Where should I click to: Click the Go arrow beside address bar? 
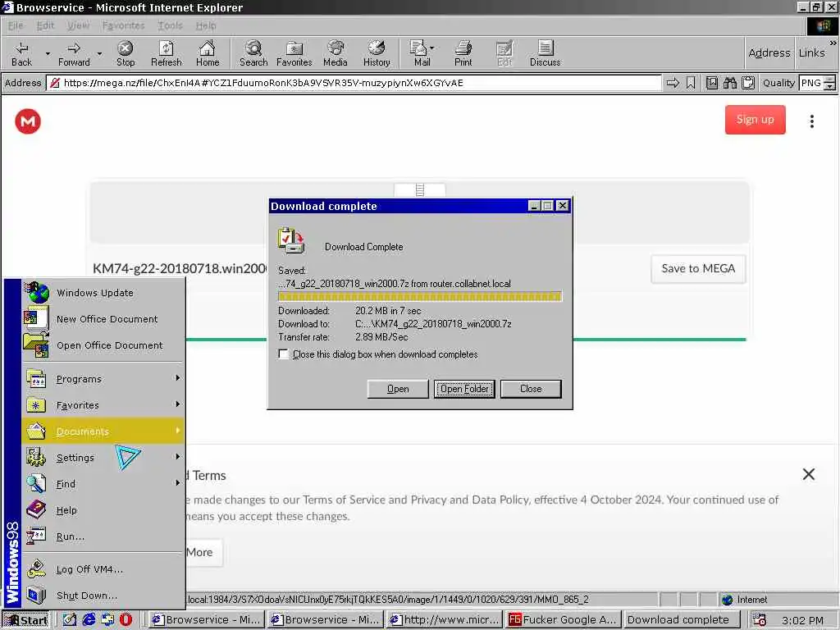pyautogui.click(x=673, y=83)
